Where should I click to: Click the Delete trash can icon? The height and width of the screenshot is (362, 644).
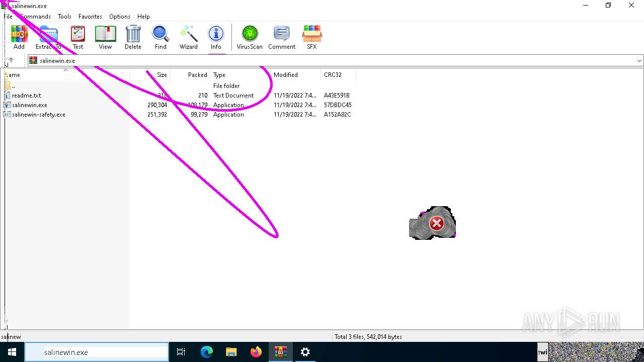(x=133, y=37)
